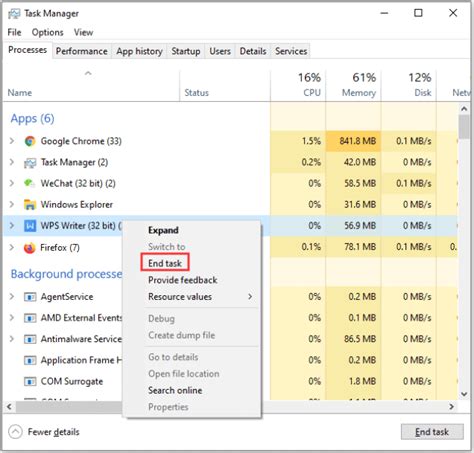
Task: Click the Task Manager process row icon
Action: (x=30, y=163)
